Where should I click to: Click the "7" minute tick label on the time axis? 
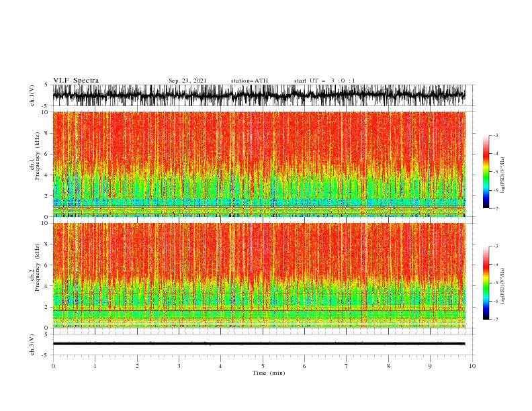tap(347, 366)
